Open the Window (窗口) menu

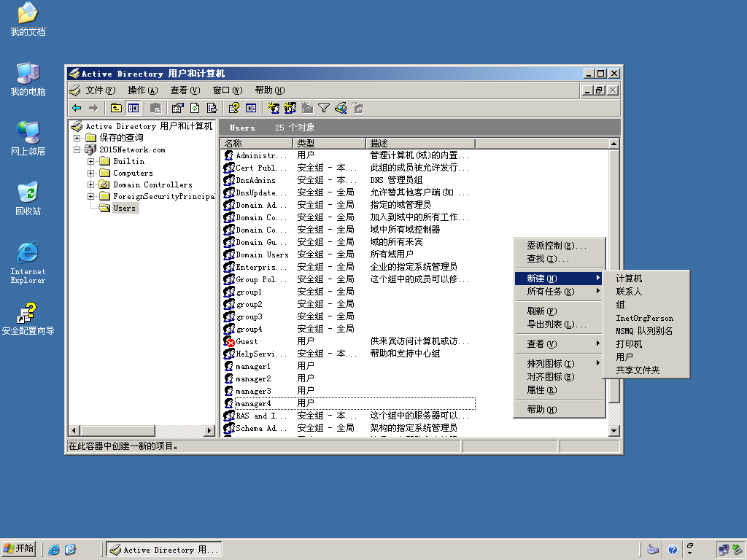(x=228, y=90)
